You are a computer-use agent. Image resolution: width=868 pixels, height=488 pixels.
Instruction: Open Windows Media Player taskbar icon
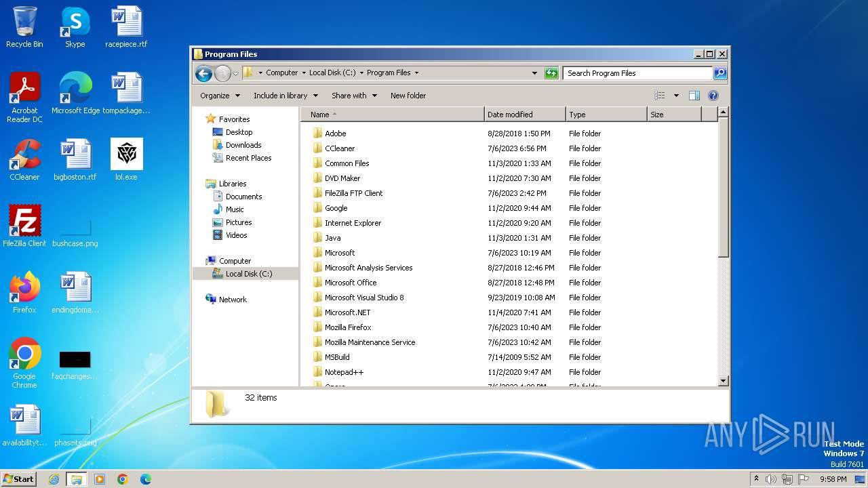pyautogui.click(x=100, y=479)
